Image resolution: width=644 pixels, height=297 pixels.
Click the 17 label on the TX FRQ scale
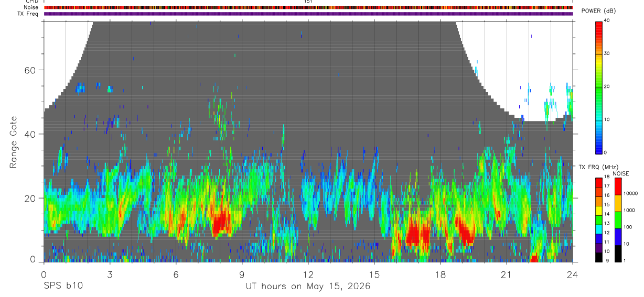coord(607,186)
